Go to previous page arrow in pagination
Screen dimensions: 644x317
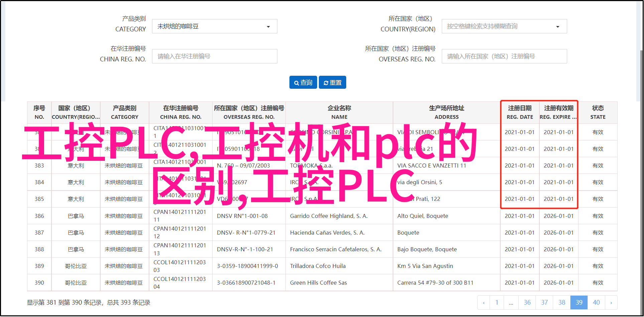tap(484, 303)
